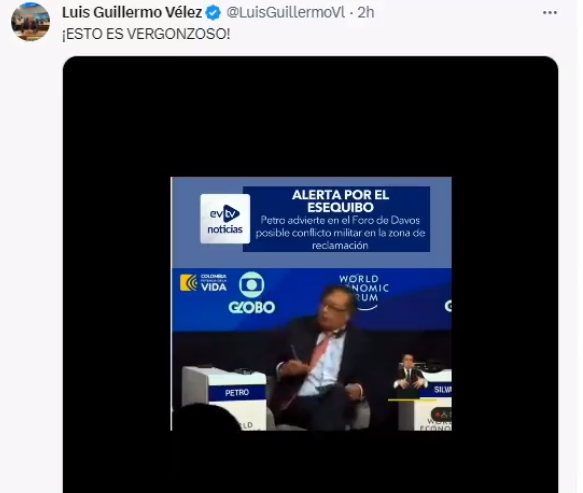Viewport: 583px width, 493px height.
Task: Click the blue verified badge icon
Action: click(x=213, y=13)
